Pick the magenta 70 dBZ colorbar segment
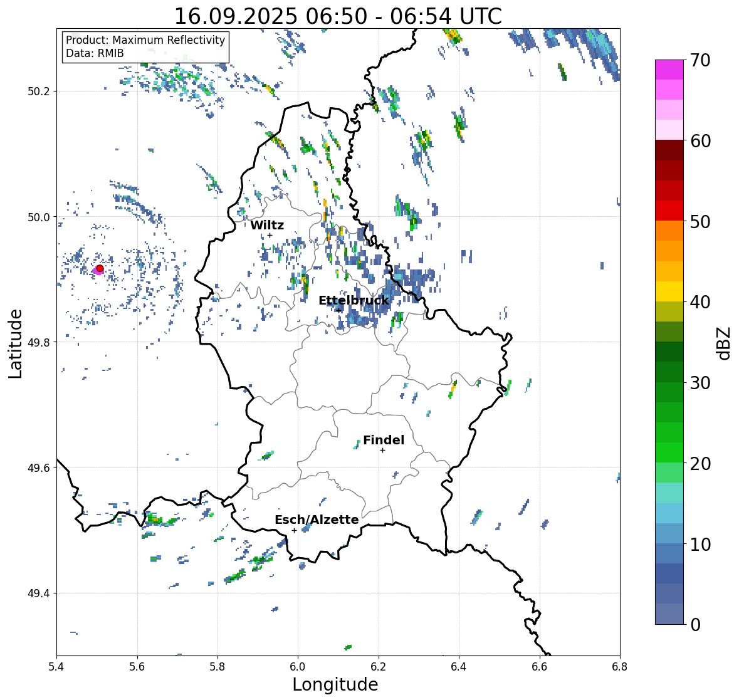The image size is (739, 700). 669,70
